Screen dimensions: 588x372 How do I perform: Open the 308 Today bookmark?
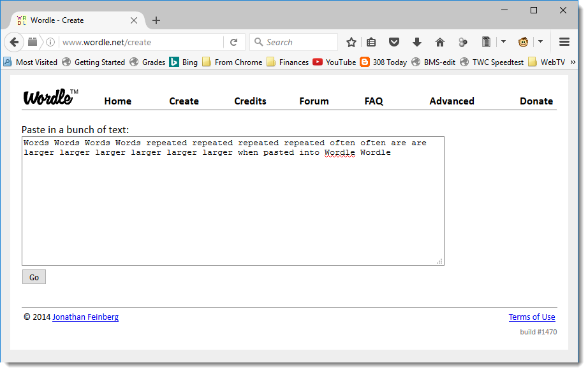(383, 62)
